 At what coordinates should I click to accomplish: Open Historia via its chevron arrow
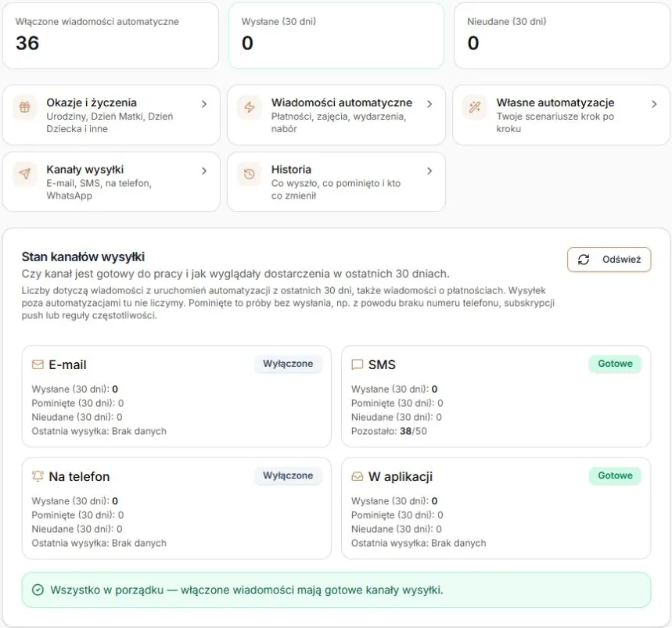[429, 171]
